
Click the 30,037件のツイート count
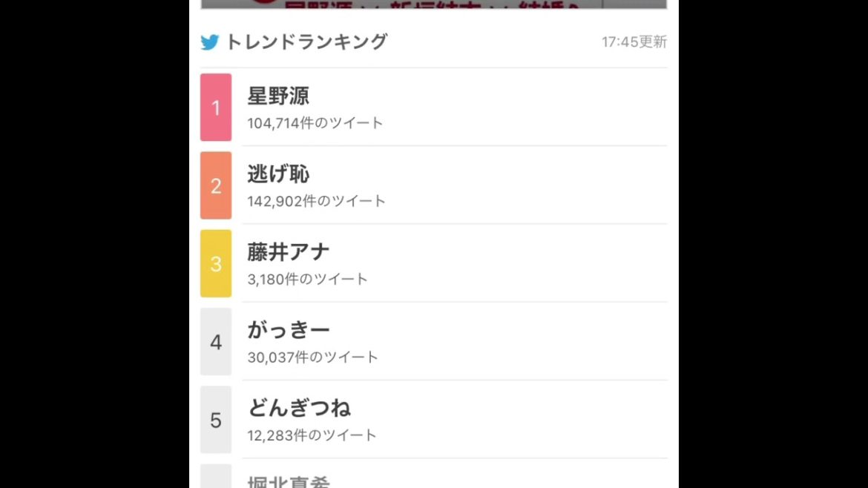313,357
